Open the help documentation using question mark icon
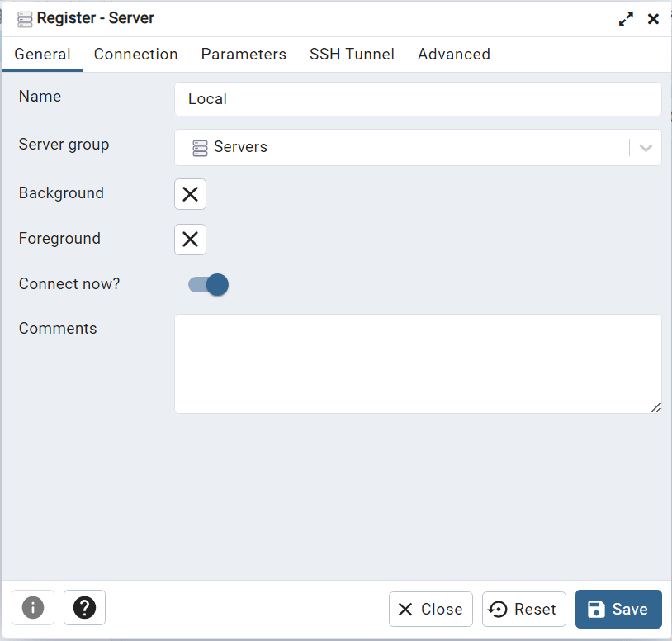Screen dimensions: 672x641 click(83, 609)
